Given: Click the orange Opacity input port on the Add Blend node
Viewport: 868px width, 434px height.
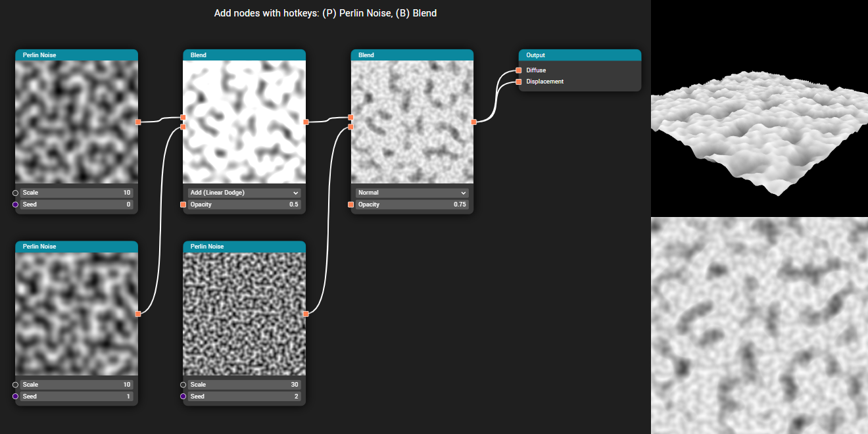Looking at the screenshot, I should click(183, 205).
